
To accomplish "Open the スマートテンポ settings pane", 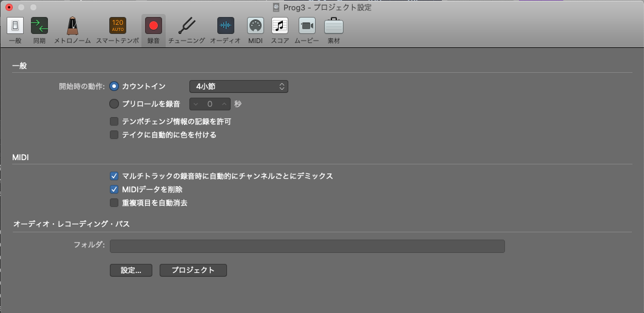I will click(x=118, y=30).
